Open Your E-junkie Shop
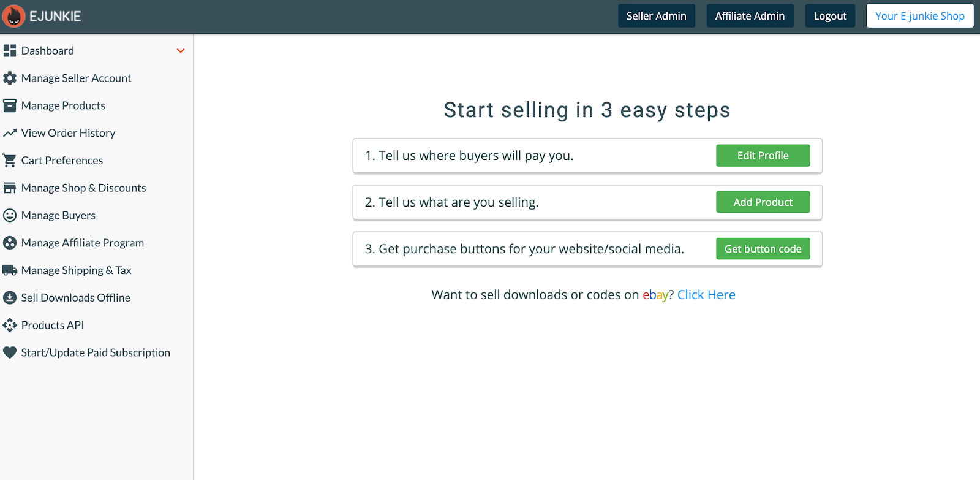 (919, 15)
